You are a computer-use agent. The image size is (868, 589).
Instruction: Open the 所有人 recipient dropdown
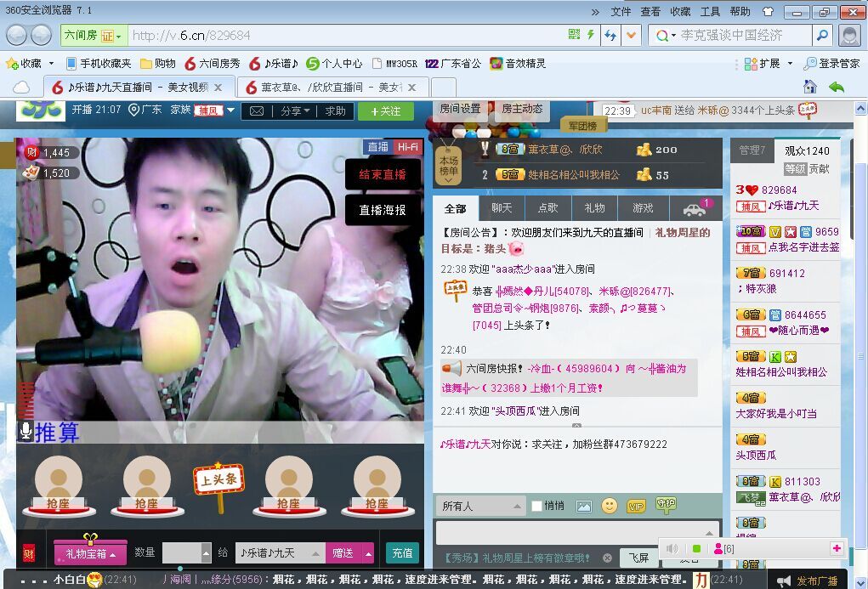tap(480, 506)
